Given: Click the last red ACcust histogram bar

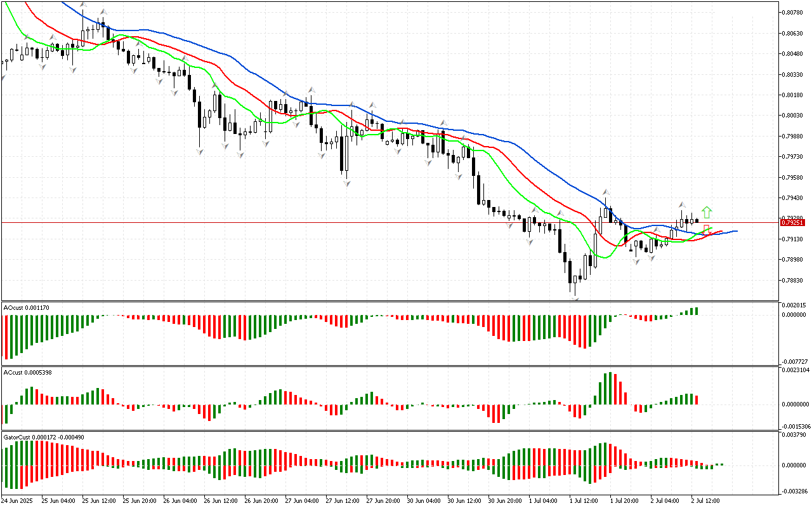Looking at the screenshot, I should click(x=697, y=399).
